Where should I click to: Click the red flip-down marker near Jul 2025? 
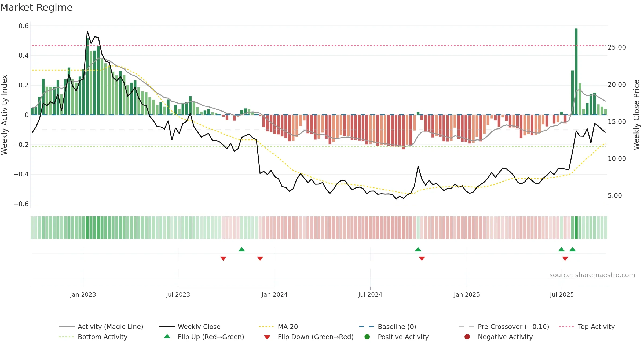click(565, 258)
